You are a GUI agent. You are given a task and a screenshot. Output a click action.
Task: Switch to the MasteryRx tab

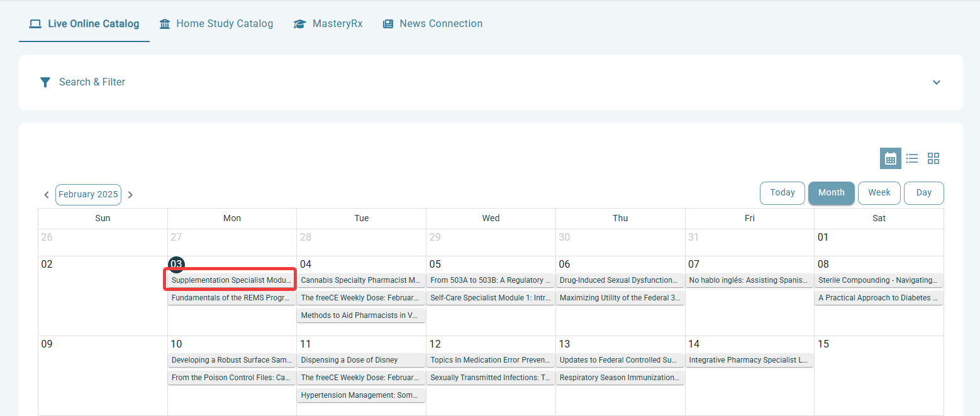(x=328, y=24)
